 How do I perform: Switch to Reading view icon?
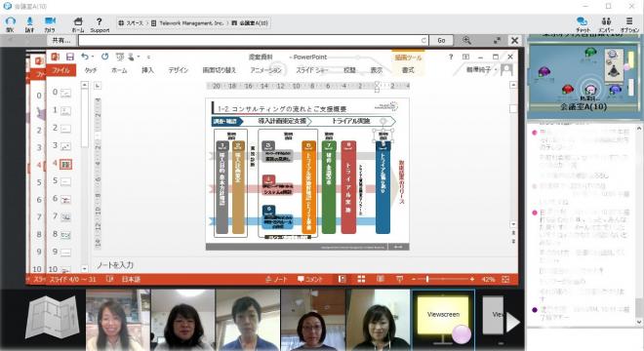tap(381, 279)
